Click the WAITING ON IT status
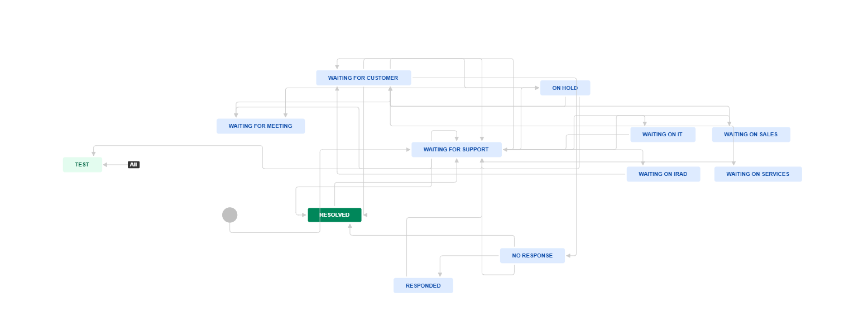Viewport: 868px width, 320px height. (663, 135)
